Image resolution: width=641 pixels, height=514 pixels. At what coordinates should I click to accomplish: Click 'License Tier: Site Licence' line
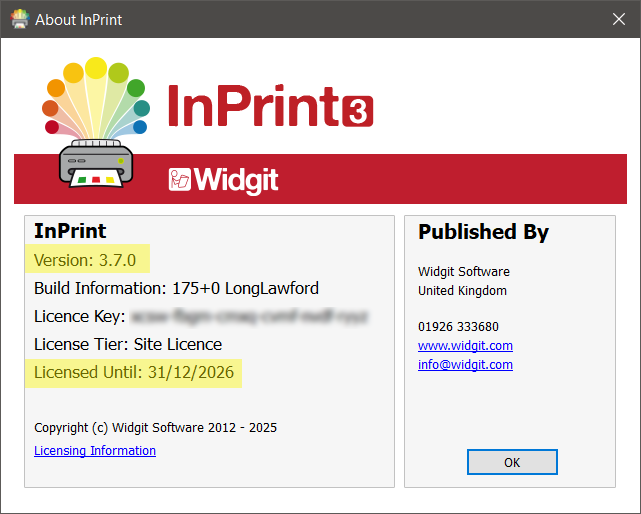[128, 344]
